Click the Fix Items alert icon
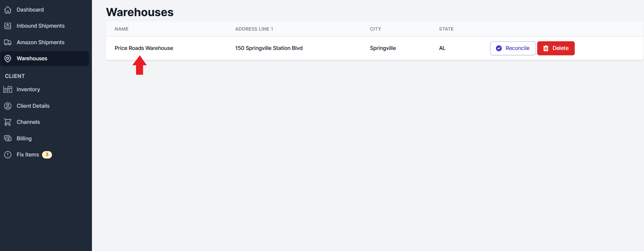 coord(7,155)
